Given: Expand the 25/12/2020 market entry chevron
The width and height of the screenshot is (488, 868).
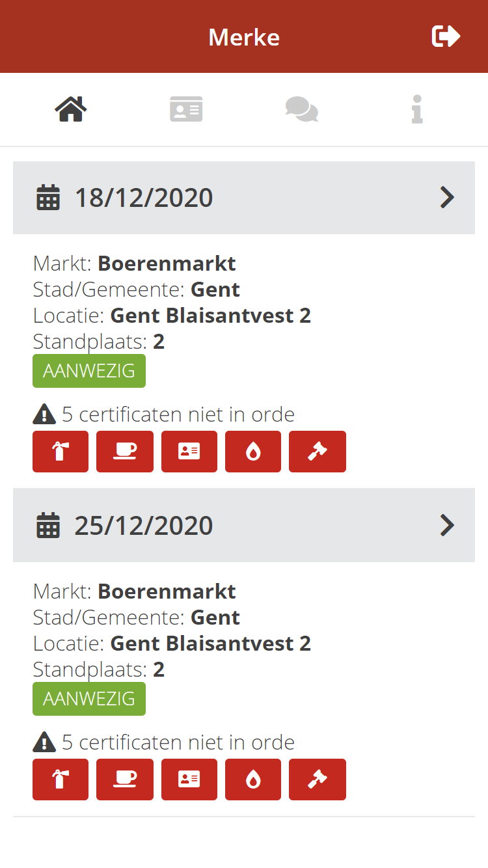Looking at the screenshot, I should click(447, 525).
